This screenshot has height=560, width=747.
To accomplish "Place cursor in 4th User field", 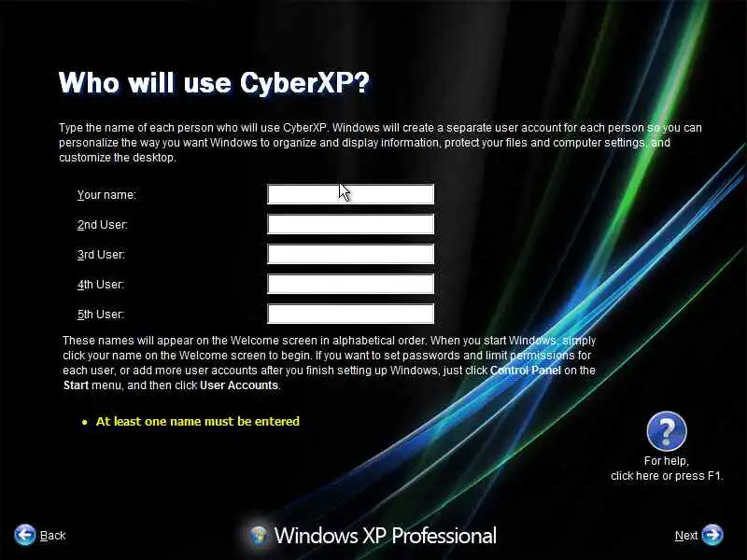I will [x=351, y=284].
